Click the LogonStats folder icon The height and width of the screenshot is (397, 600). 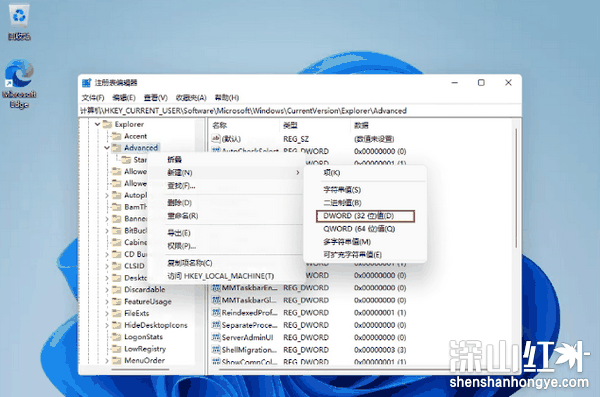[x=117, y=337]
